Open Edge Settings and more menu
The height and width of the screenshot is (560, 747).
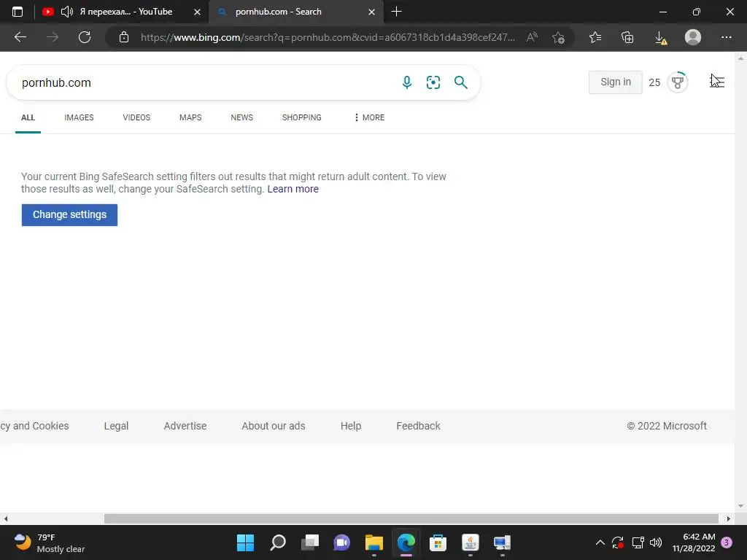[726, 37]
